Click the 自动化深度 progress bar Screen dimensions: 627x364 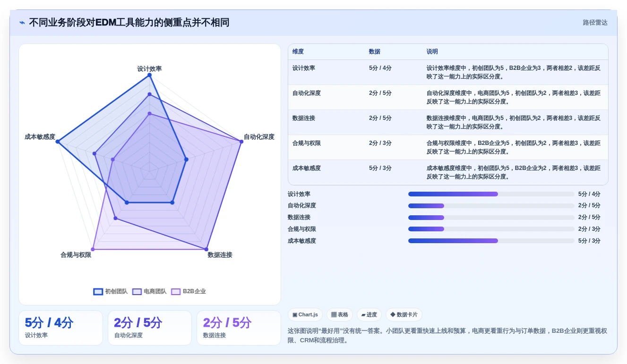pos(491,206)
